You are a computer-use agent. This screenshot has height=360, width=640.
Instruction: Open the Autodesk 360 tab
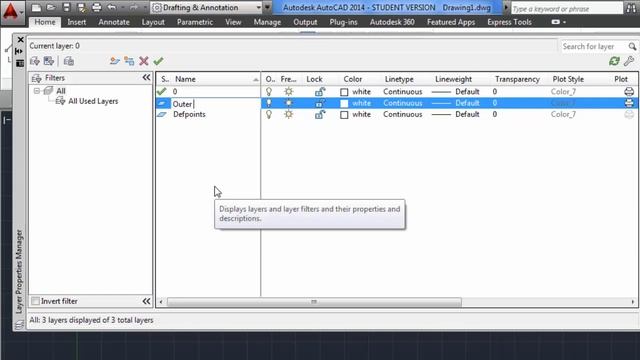click(x=392, y=22)
